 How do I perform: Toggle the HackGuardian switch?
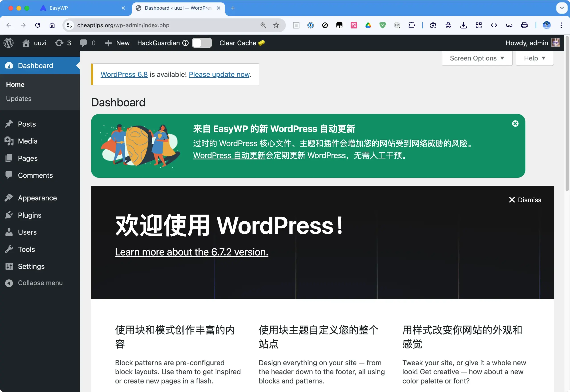point(202,43)
